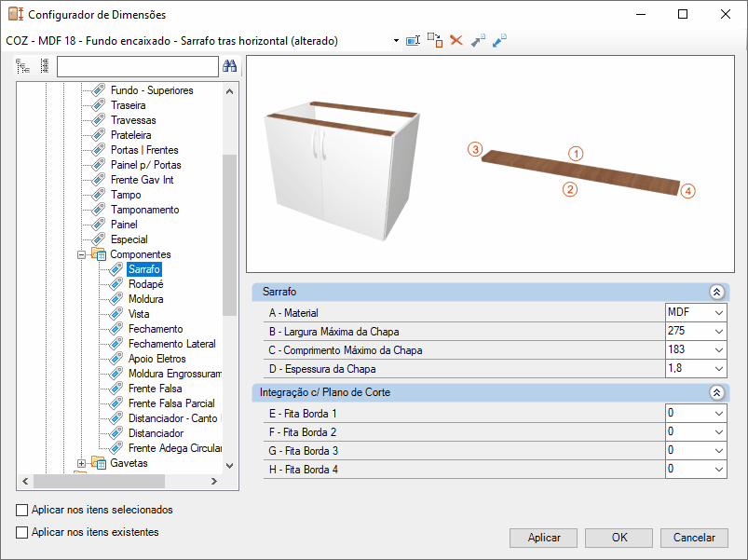
Task: Click the red X delete icon
Action: click(x=456, y=41)
